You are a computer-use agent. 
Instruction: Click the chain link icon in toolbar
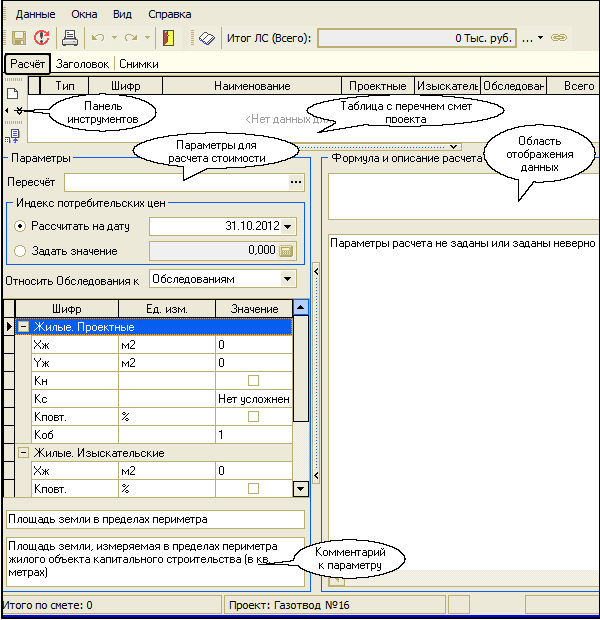pyautogui.click(x=559, y=38)
